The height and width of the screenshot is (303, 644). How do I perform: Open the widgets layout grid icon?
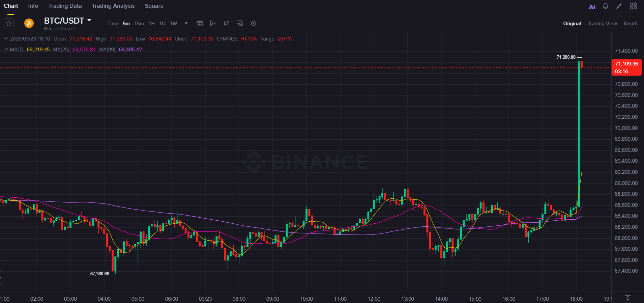[x=633, y=6]
